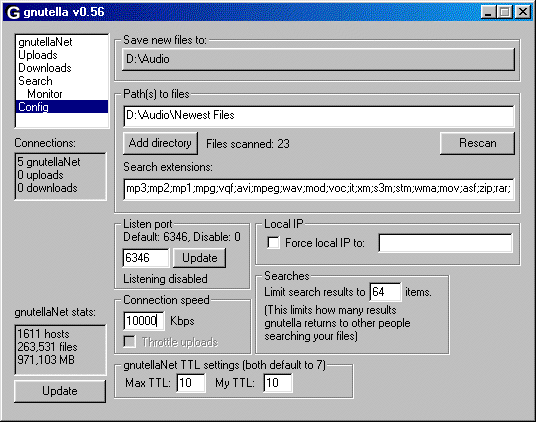Screen dimensions: 536x422
Task: Click the Search extensions field
Action: 319,189
